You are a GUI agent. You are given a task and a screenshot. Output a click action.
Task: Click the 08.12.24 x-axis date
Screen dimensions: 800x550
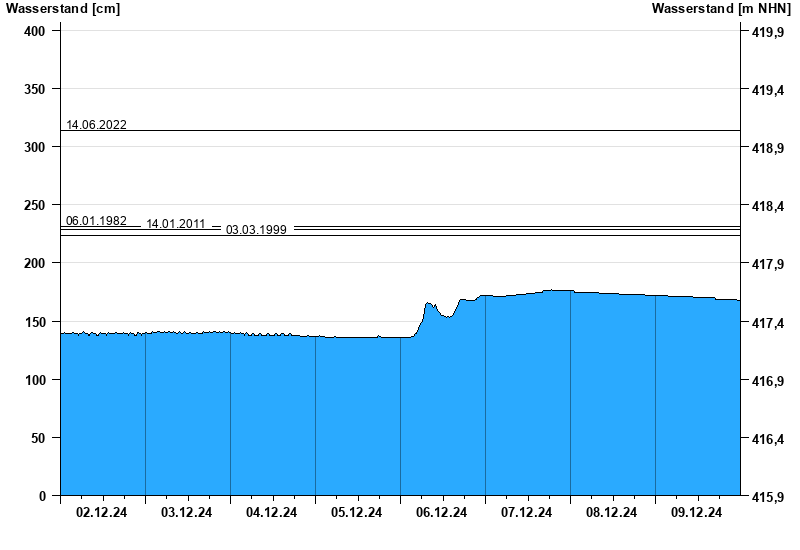tap(612, 513)
